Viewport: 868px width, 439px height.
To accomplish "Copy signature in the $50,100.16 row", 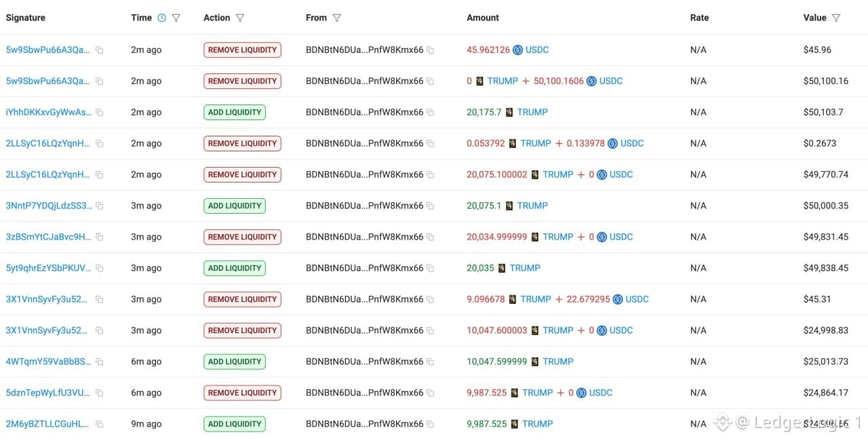I will (x=99, y=81).
